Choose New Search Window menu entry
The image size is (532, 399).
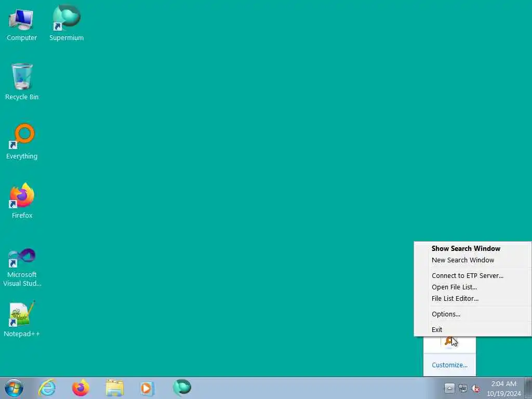point(472,260)
